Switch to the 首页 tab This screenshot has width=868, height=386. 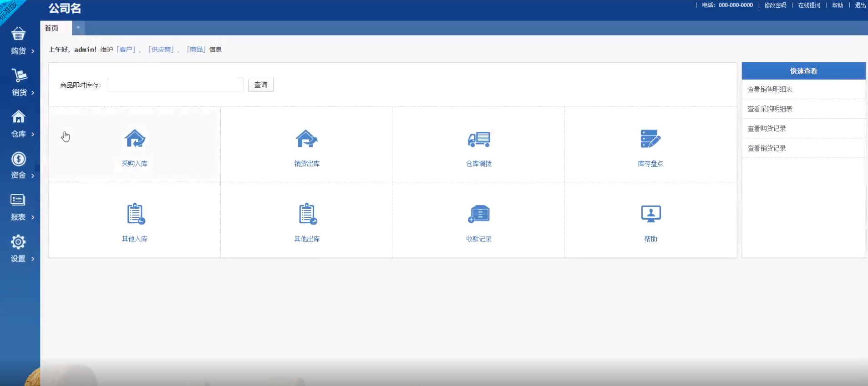tap(52, 28)
